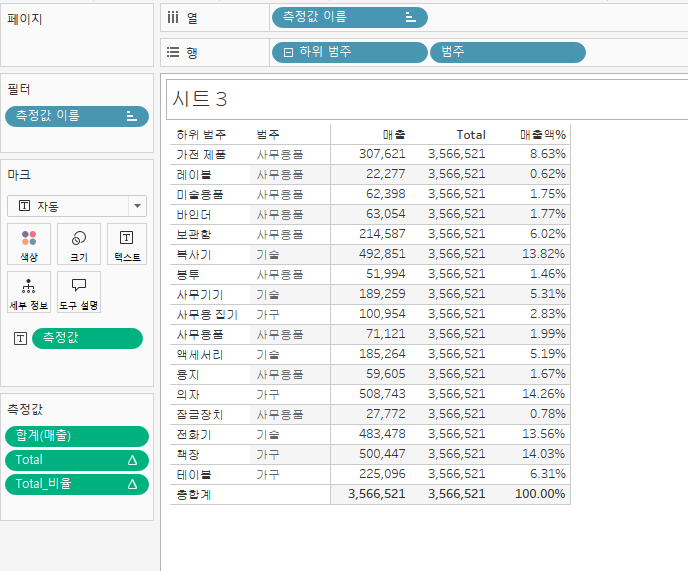This screenshot has height=571, width=688.
Task: Click the columns shelf icon next to 열
Action: (x=173, y=18)
